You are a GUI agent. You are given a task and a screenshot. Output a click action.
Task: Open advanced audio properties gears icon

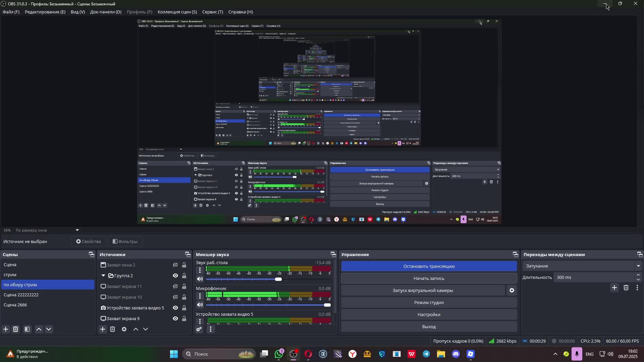pyautogui.click(x=199, y=329)
